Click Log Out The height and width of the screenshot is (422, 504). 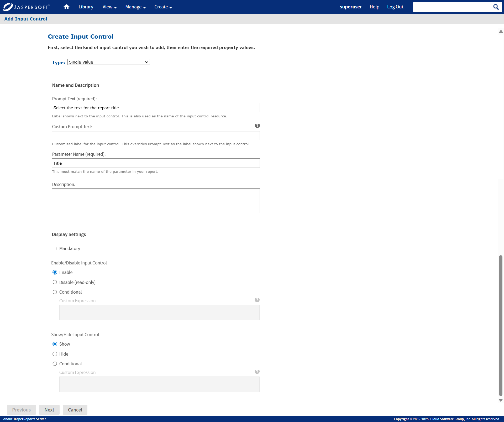coord(395,7)
